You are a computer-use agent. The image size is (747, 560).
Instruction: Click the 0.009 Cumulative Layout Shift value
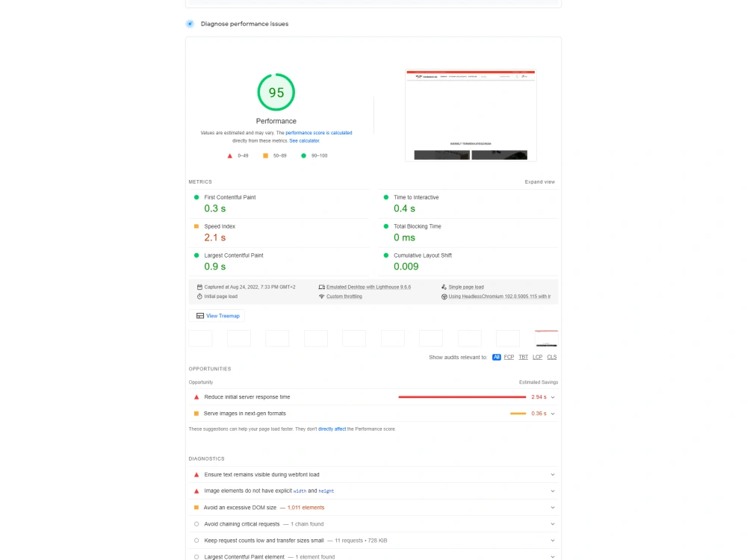[x=406, y=267]
